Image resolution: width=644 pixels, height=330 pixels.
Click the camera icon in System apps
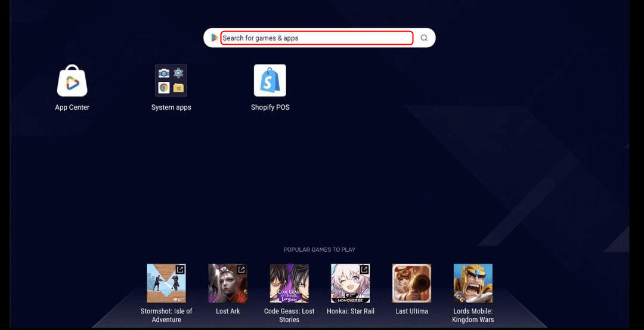click(x=164, y=73)
